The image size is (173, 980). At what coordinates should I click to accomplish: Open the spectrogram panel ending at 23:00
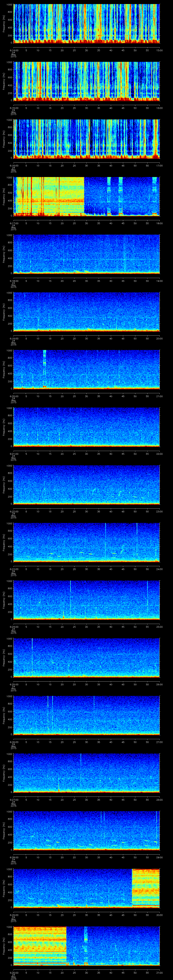tap(87, 485)
